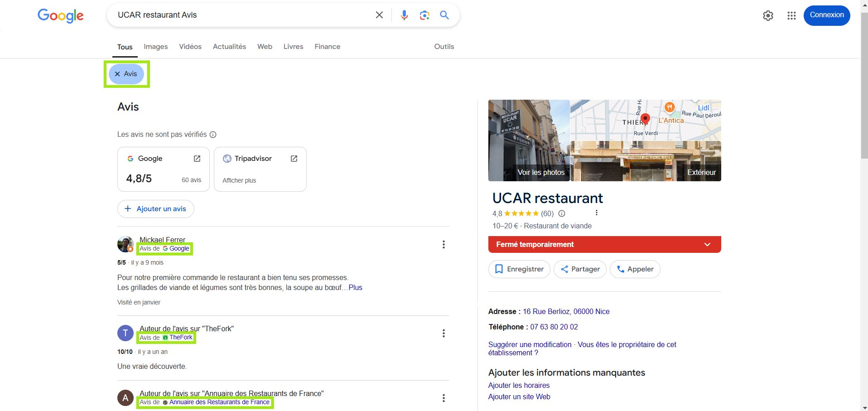Expand review text with Plus link

point(355,288)
